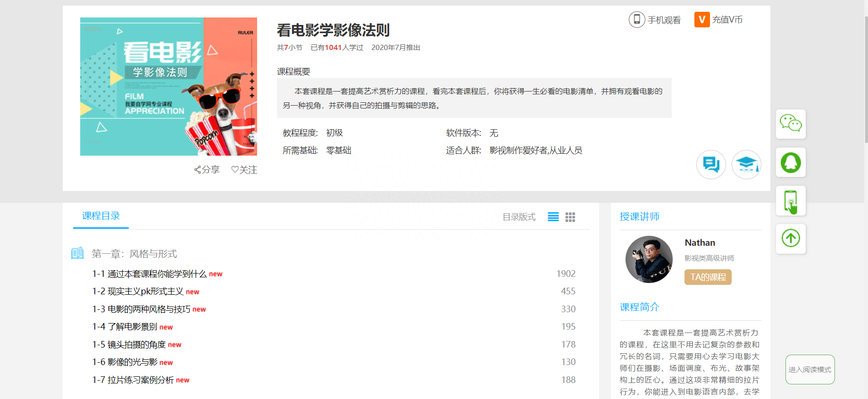This screenshot has width=868, height=399.
Task: Open the QQ contact icon in sidebar
Action: point(791,162)
